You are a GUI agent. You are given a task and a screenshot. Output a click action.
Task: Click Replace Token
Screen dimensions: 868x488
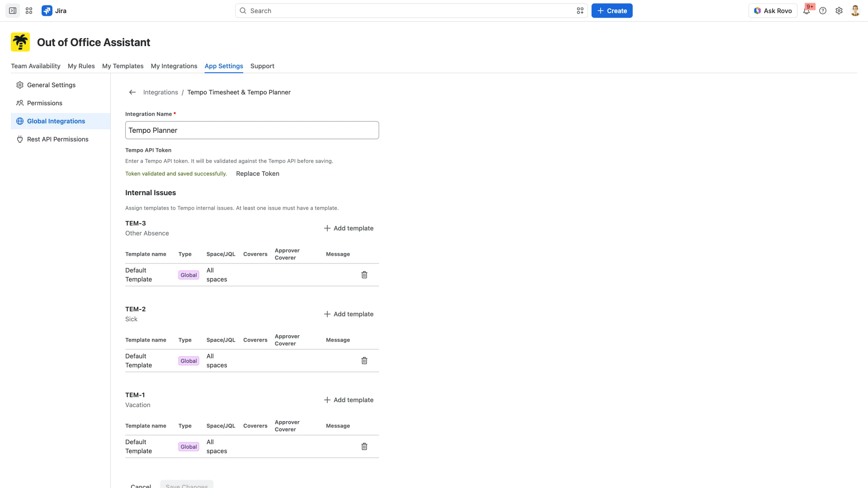coord(258,174)
